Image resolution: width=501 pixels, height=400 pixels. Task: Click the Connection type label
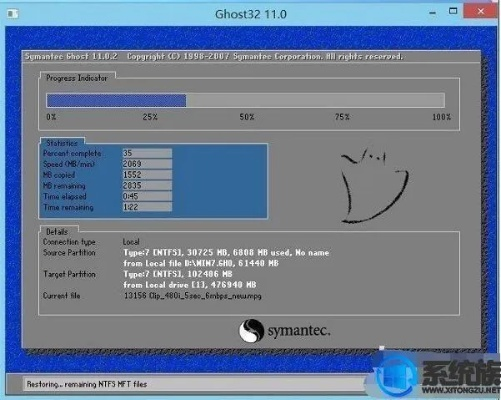point(69,242)
